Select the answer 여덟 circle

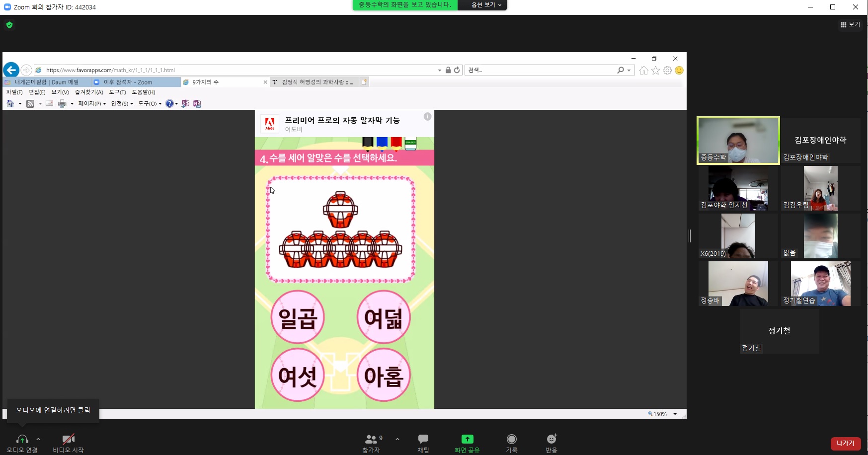tap(384, 318)
